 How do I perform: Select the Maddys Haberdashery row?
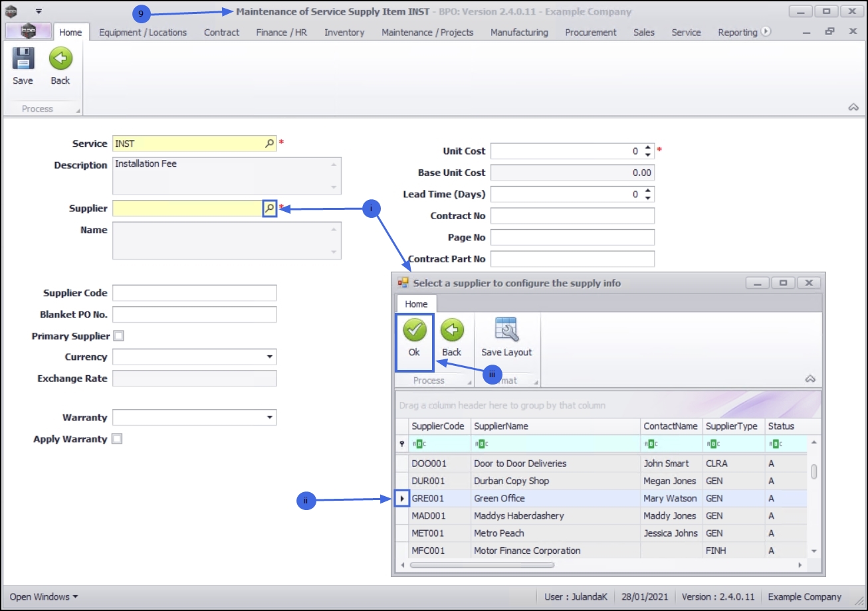(601, 515)
